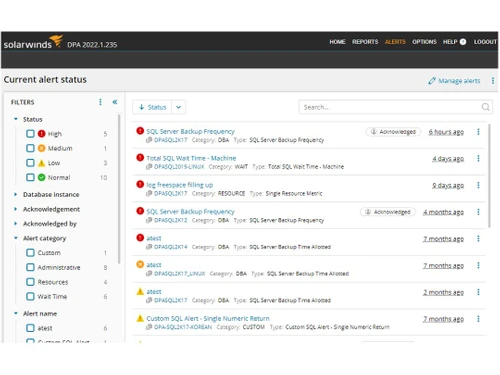The image size is (500, 375).
Task: Open actions menu for the low severity atest alert
Action: (478, 292)
